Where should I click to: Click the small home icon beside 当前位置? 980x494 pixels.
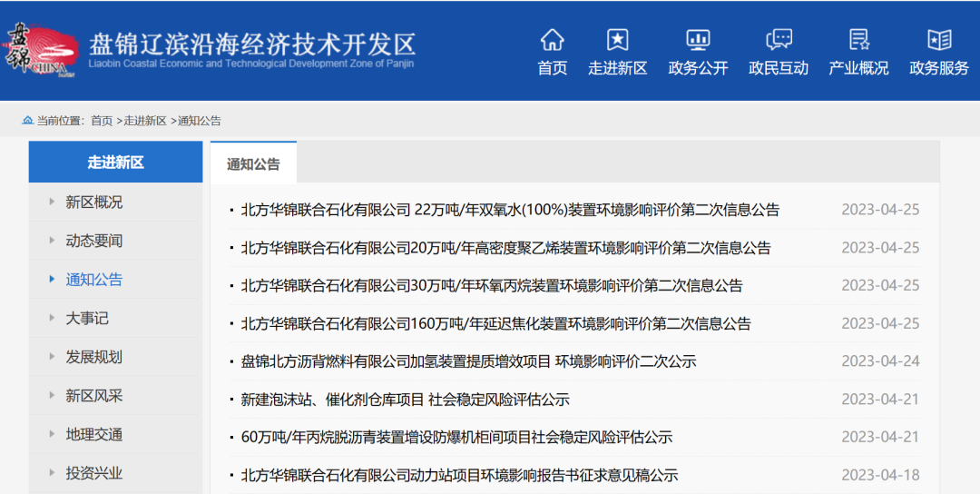[x=27, y=121]
